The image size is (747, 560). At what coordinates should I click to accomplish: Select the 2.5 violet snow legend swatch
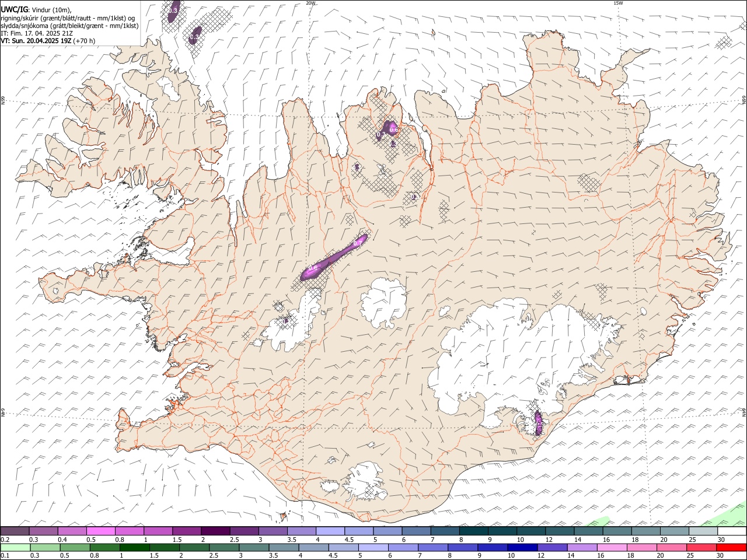244,531
